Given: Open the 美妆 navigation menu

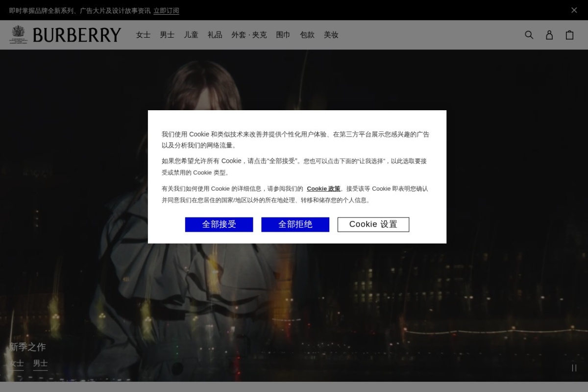Looking at the screenshot, I should (331, 35).
